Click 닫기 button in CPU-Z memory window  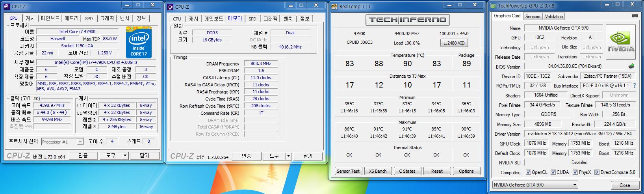(x=308, y=156)
